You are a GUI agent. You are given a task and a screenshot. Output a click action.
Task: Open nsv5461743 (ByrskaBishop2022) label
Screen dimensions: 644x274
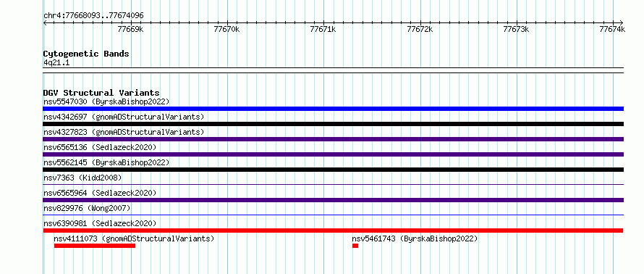pos(415,238)
